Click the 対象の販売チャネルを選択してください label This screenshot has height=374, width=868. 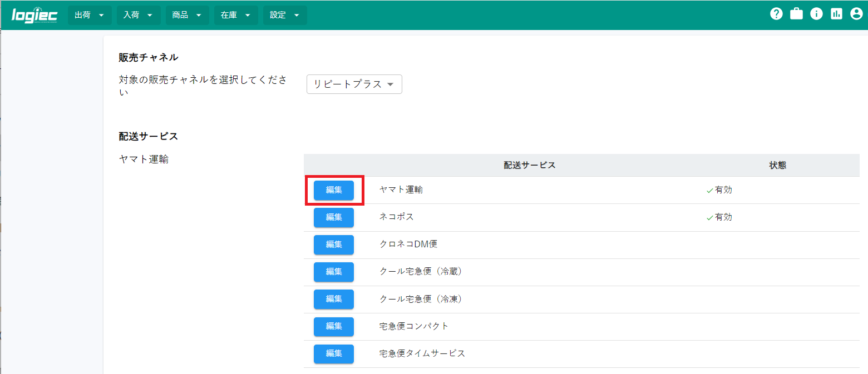(x=203, y=86)
